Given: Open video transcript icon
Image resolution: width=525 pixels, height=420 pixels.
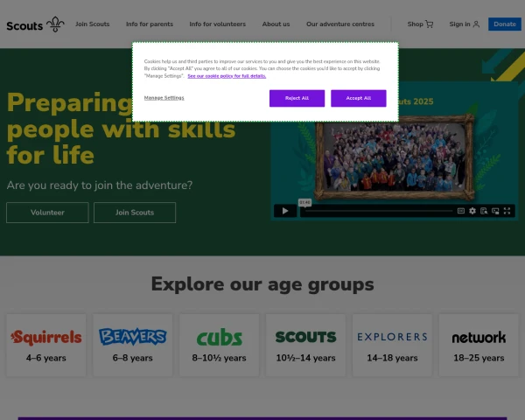Looking at the screenshot, I should [x=484, y=211].
